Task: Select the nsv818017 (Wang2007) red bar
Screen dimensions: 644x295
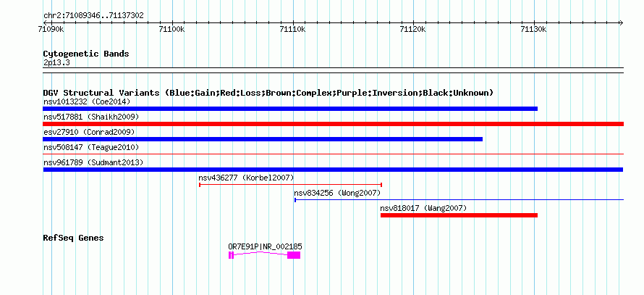Action: tap(459, 215)
